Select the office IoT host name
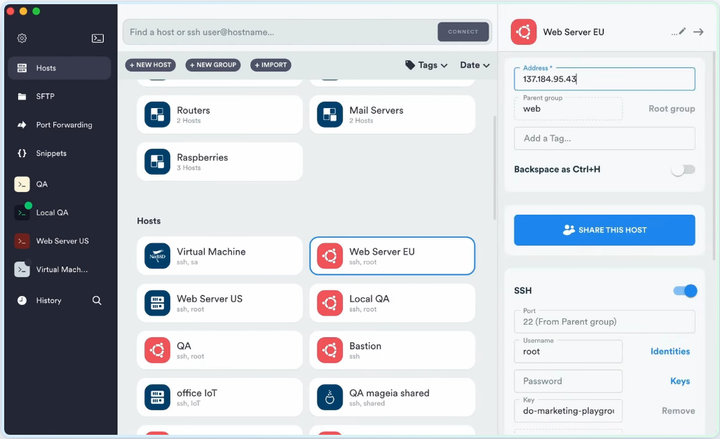The image size is (720, 439). pyautogui.click(x=197, y=393)
